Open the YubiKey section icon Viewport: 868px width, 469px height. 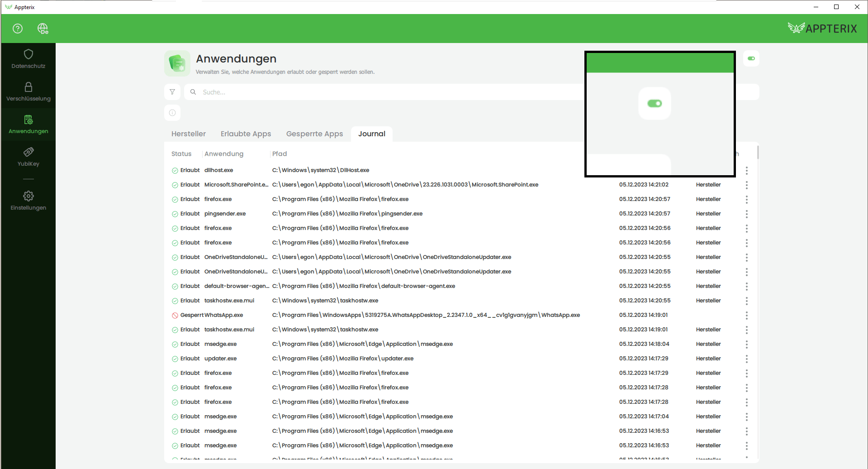click(28, 151)
